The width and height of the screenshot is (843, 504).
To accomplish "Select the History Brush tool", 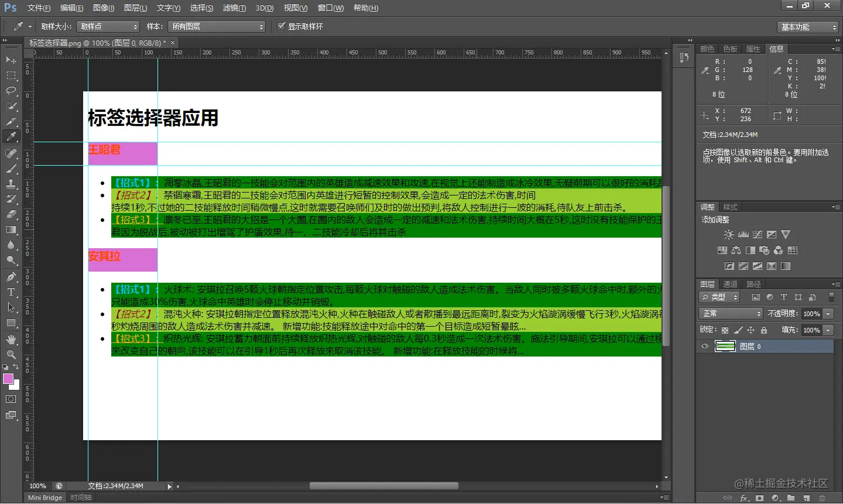I will click(11, 199).
